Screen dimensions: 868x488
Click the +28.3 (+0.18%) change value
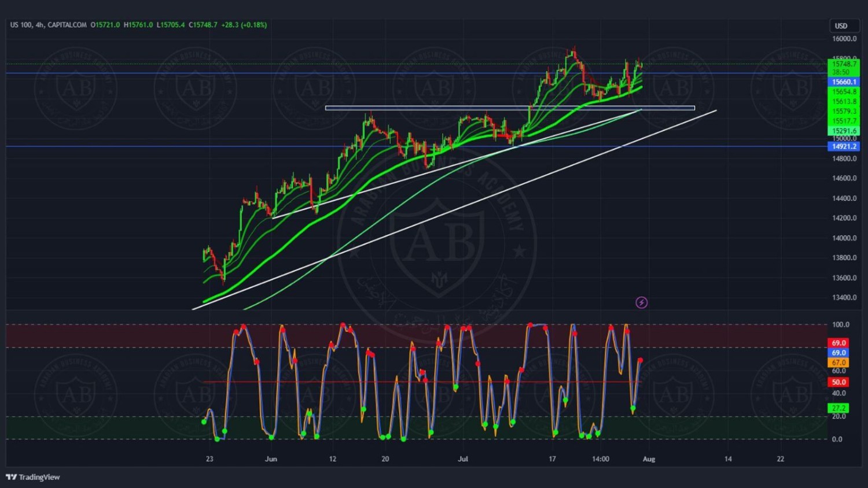point(244,25)
